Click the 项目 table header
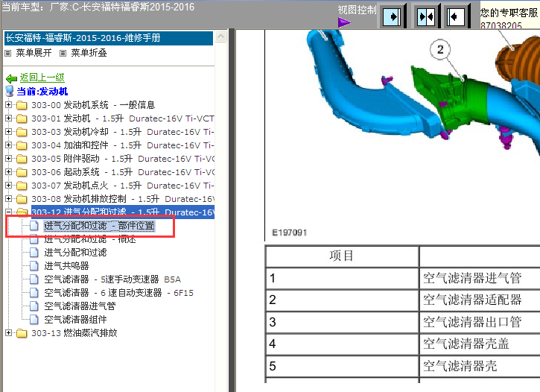This screenshot has height=392, width=540. tap(342, 256)
